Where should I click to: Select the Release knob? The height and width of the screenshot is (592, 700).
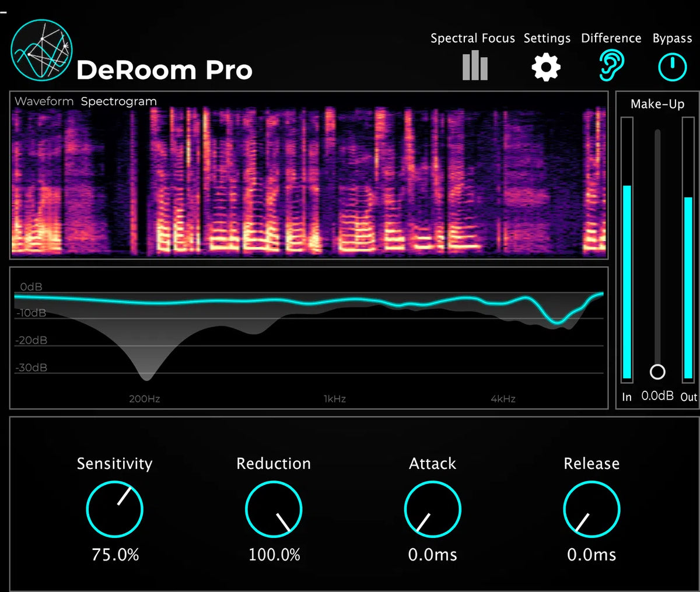(591, 509)
